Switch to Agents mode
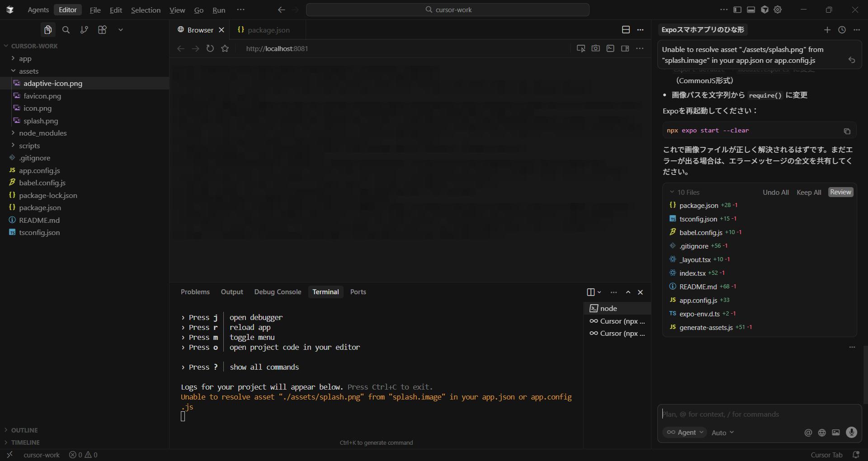 (x=38, y=10)
